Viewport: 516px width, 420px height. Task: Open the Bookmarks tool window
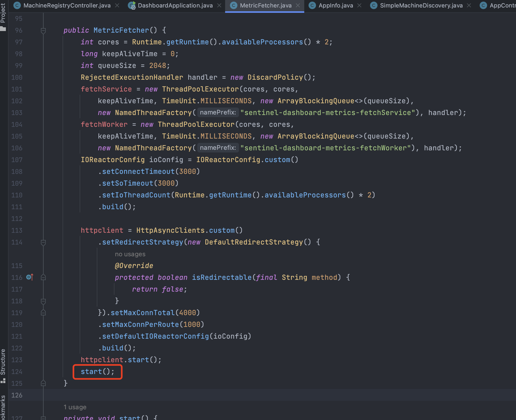click(3, 408)
